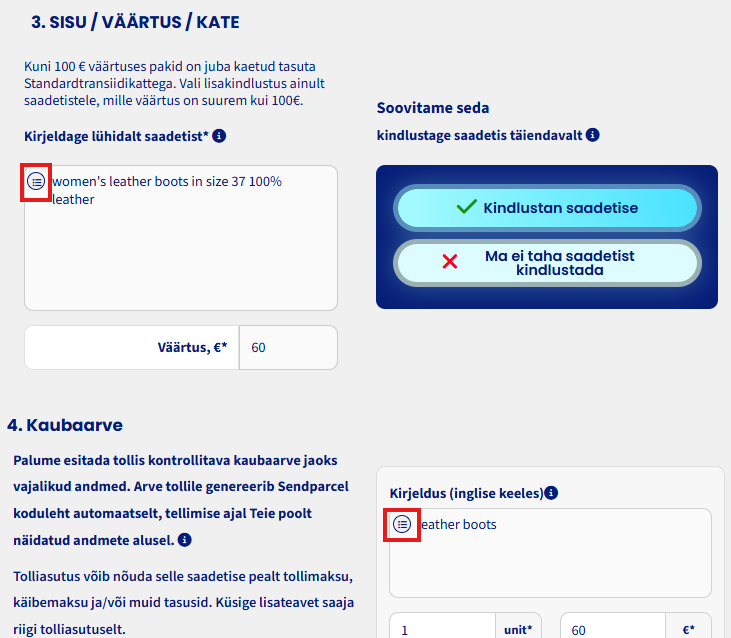Click info icon beside kindlustage saadetis täiendavalt
This screenshot has height=638, width=731.
point(593,135)
